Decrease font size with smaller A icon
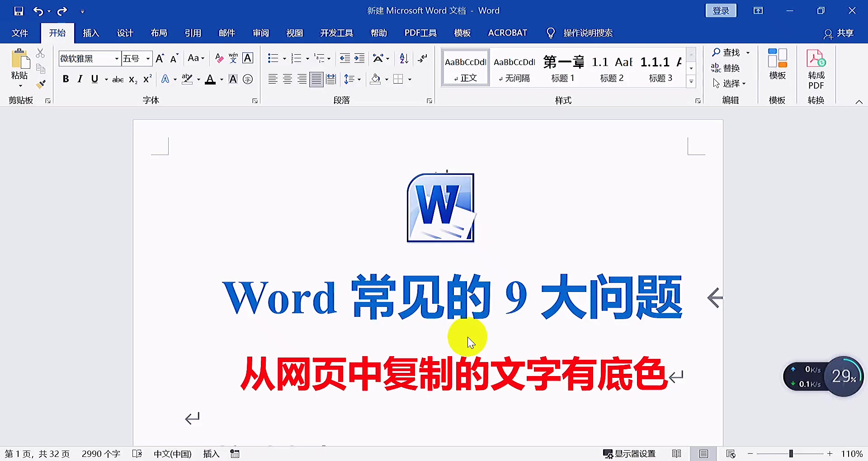The height and width of the screenshot is (461, 868). pyautogui.click(x=174, y=58)
